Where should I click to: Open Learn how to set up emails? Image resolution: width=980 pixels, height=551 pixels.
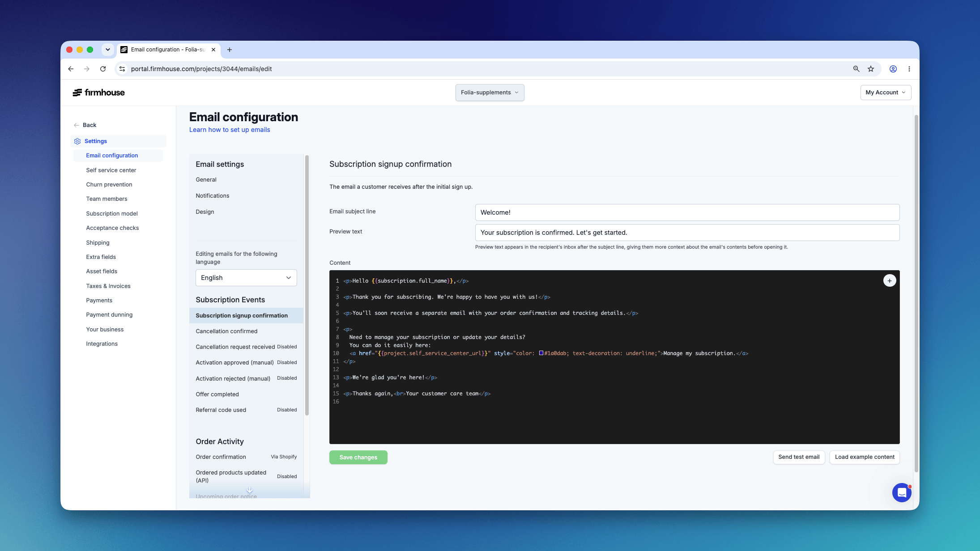pyautogui.click(x=230, y=130)
